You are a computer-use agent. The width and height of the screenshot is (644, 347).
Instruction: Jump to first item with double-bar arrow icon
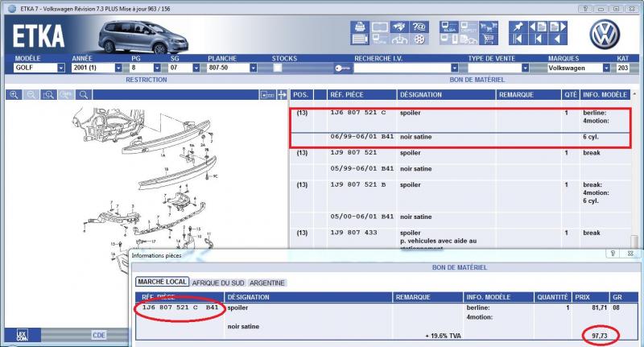[x=518, y=39]
